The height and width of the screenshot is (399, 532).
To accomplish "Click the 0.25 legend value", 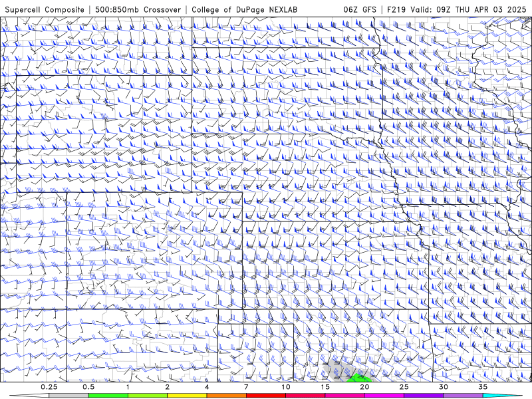I will [49, 387].
